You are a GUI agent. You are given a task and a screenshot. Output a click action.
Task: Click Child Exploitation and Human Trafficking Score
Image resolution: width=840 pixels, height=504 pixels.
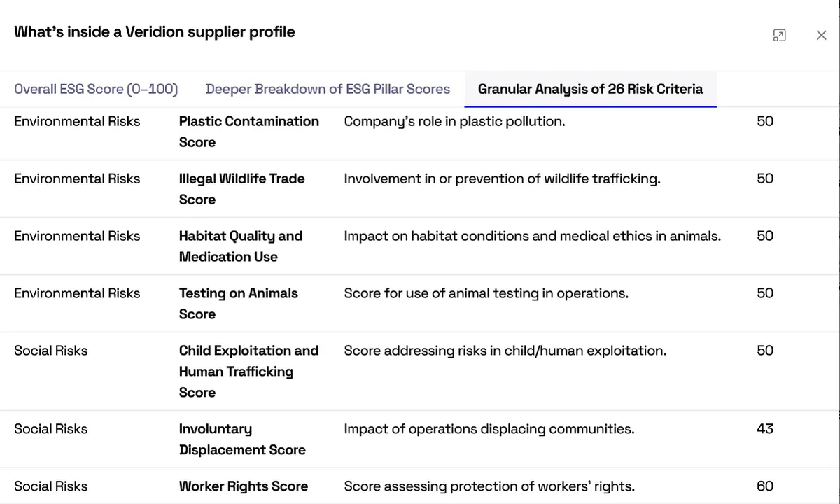(249, 372)
